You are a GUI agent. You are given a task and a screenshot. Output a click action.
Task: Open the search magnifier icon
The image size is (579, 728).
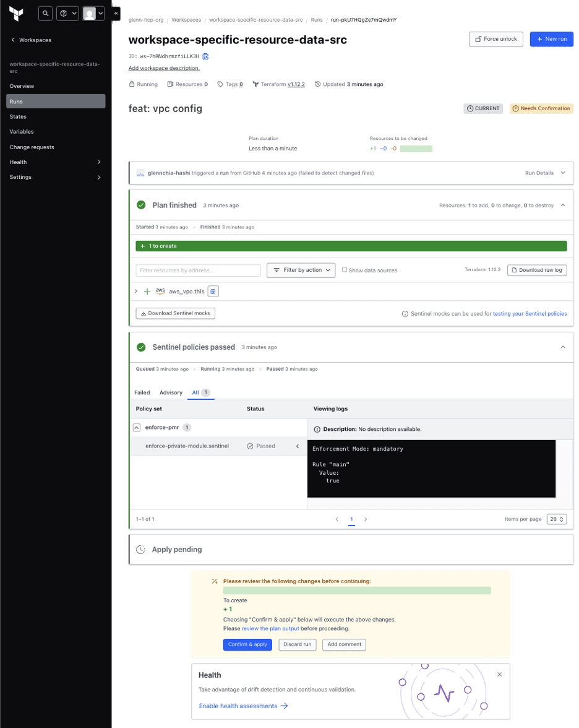[46, 14]
